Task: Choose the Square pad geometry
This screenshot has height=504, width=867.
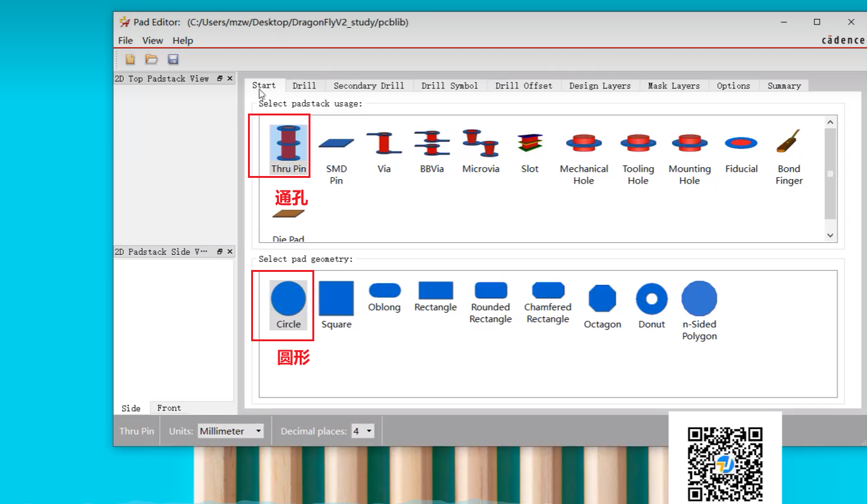Action: (336, 305)
